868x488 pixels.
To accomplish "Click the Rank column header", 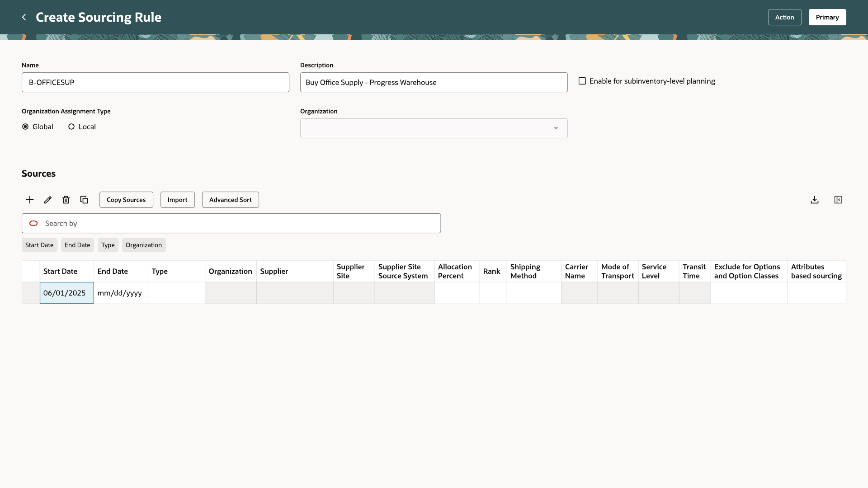I will coord(493,271).
